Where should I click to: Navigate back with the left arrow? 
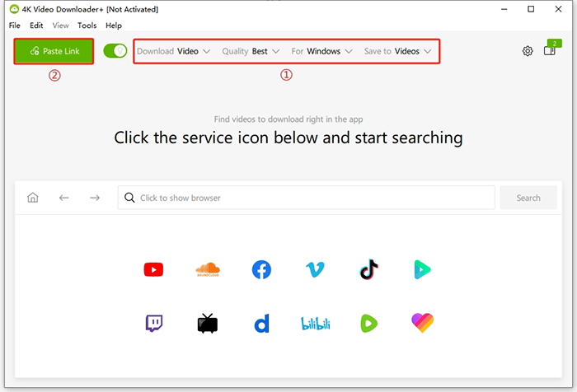pos(64,198)
